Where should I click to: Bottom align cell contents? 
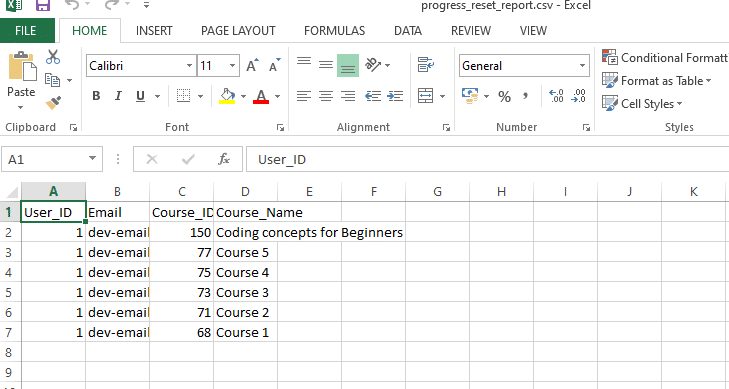348,65
